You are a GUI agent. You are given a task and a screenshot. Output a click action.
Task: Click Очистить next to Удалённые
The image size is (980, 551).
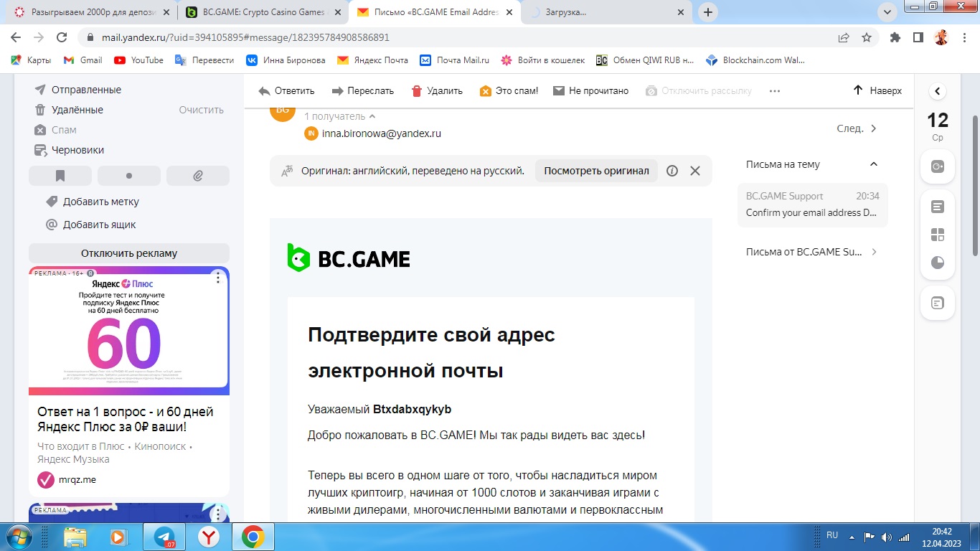point(202,110)
